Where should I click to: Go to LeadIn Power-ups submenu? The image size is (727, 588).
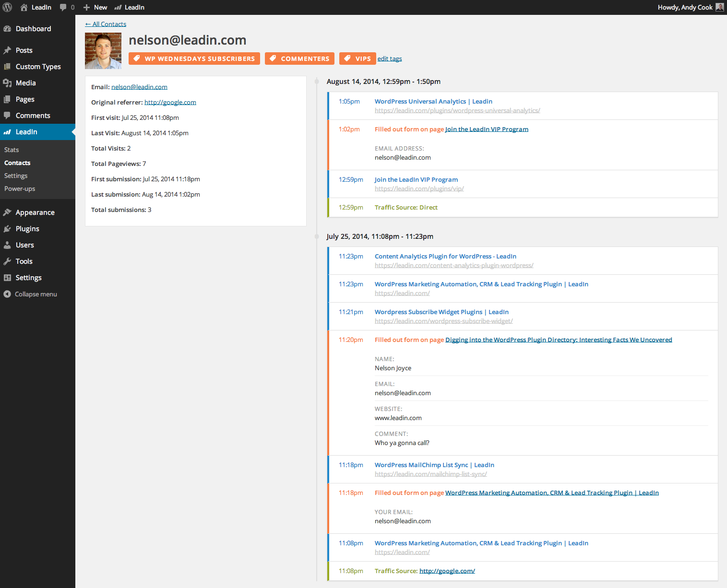[x=20, y=188]
